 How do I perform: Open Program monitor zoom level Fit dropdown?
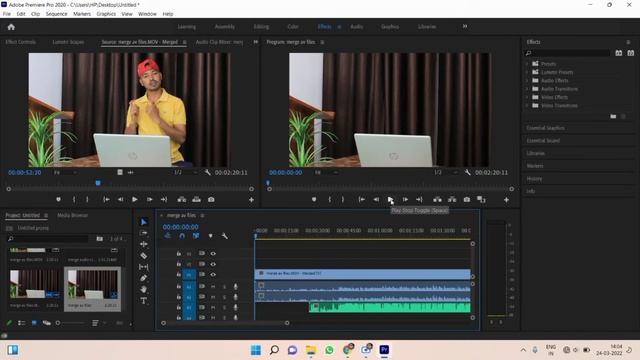point(327,173)
